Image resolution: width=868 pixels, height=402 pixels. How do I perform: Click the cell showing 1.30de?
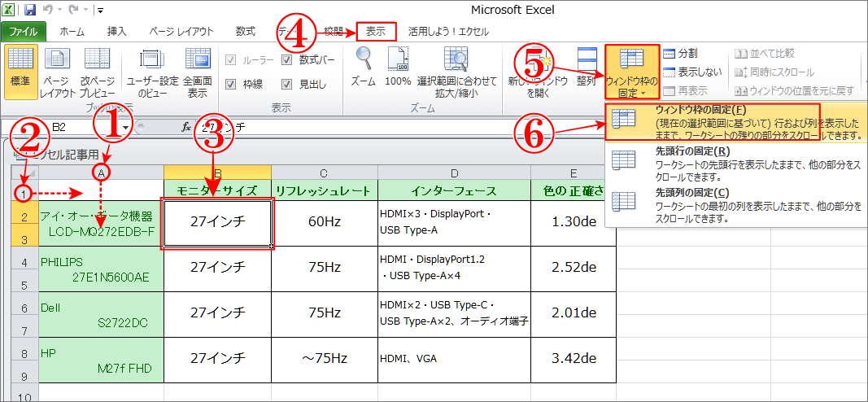click(x=573, y=223)
